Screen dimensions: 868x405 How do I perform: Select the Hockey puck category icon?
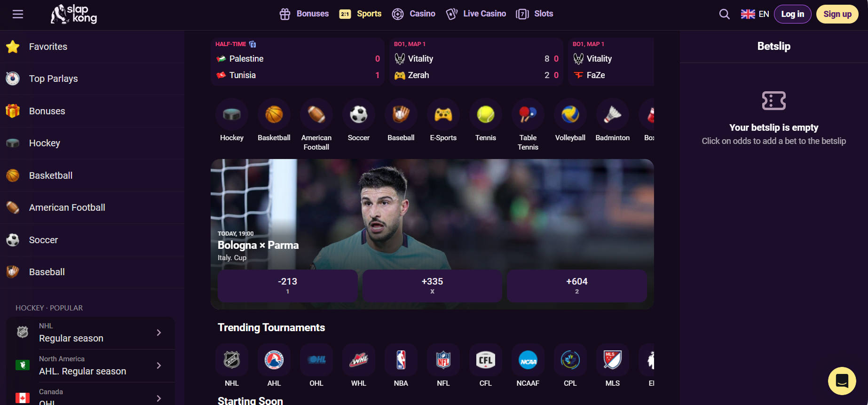pos(232,114)
